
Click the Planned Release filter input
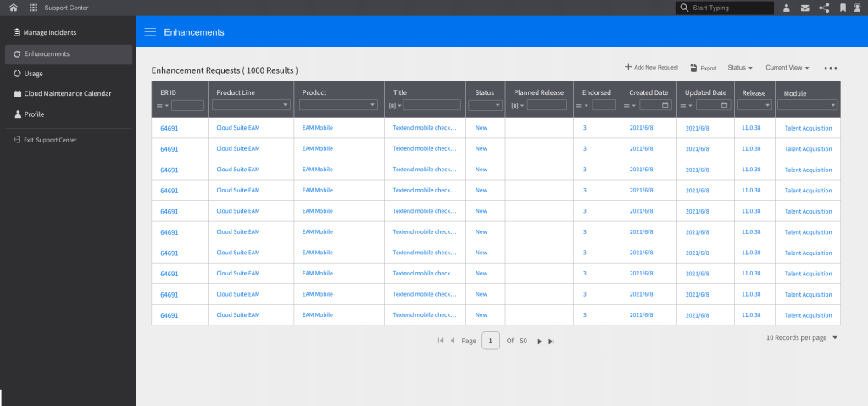point(547,105)
